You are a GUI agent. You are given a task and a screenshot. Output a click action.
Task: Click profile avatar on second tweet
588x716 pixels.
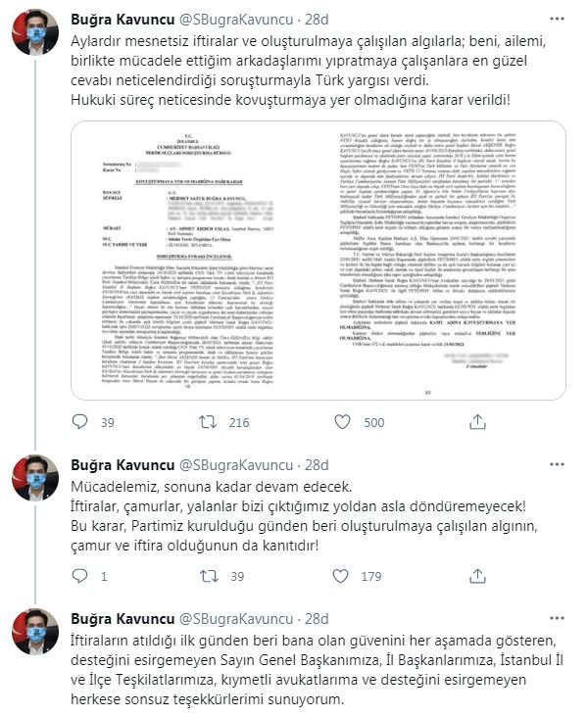tap(35, 478)
